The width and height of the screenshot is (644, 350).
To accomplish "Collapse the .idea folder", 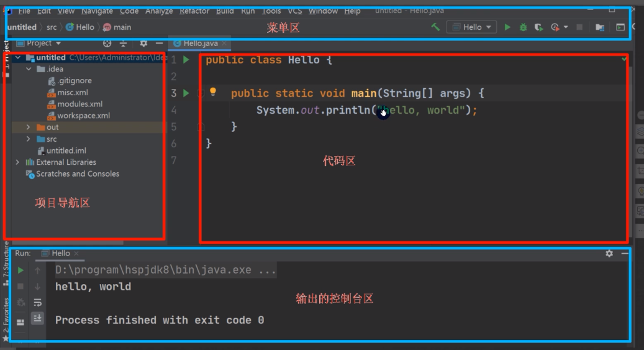I will (x=29, y=69).
